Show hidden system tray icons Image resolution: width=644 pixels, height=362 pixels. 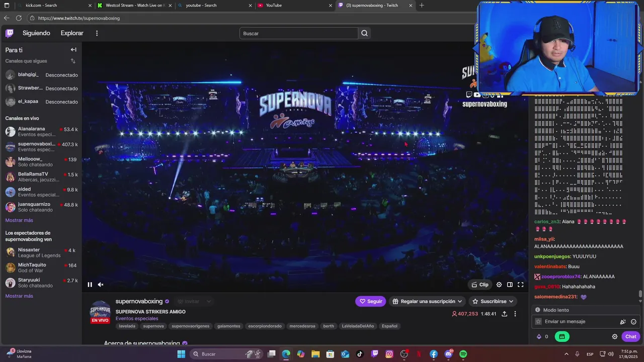[x=567, y=354]
